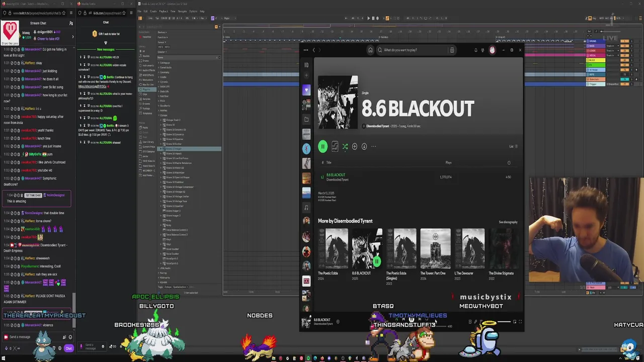Viewport: 644px width, 362px height.
Task: Pause via green button on 8.6 BLACKOUT card
Action: (376, 261)
